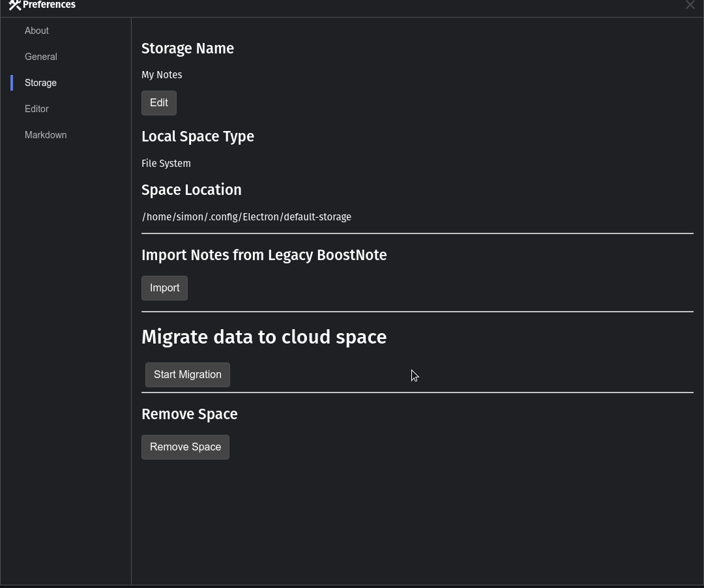Close the Preferences window
Screen dimensions: 704x588
(x=690, y=5)
